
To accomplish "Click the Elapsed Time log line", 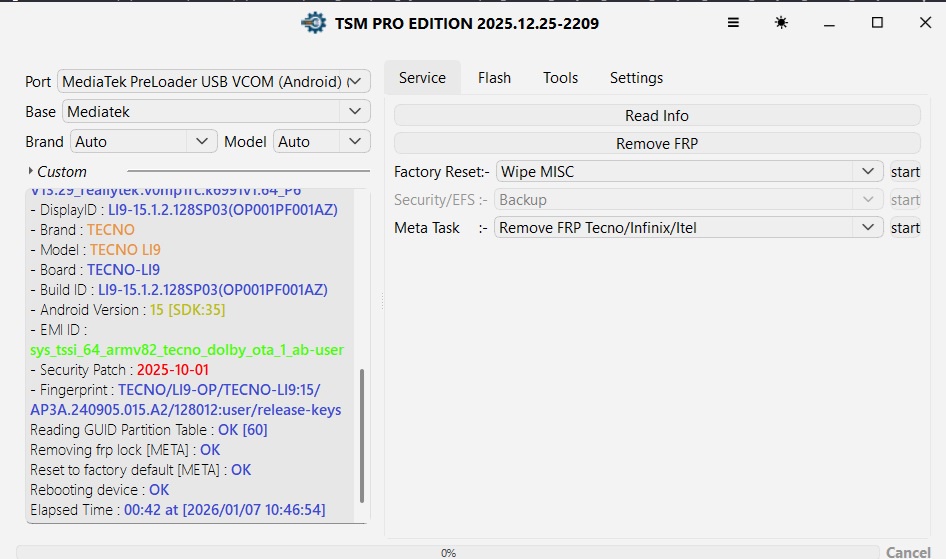I will point(177,510).
